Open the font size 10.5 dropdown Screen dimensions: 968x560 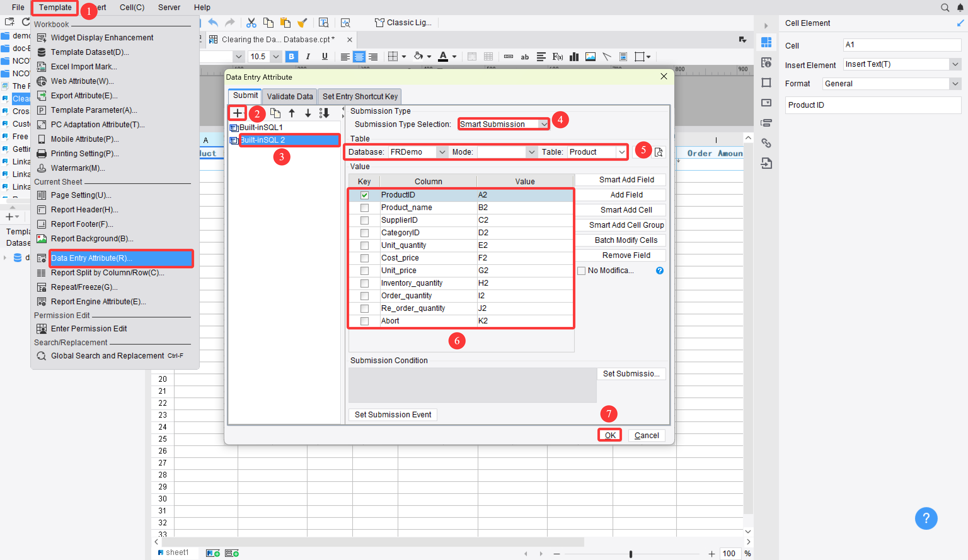pos(276,57)
